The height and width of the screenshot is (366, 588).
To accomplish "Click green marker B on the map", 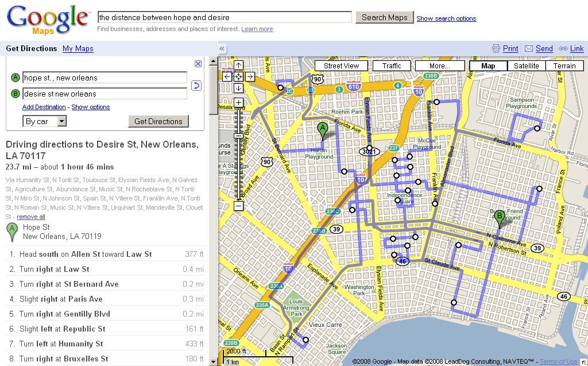I will [x=499, y=219].
